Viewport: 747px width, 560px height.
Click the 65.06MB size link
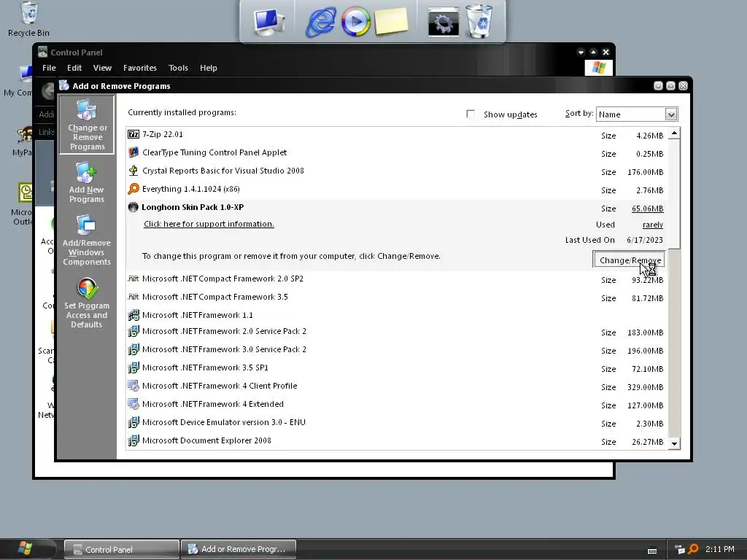pos(647,209)
